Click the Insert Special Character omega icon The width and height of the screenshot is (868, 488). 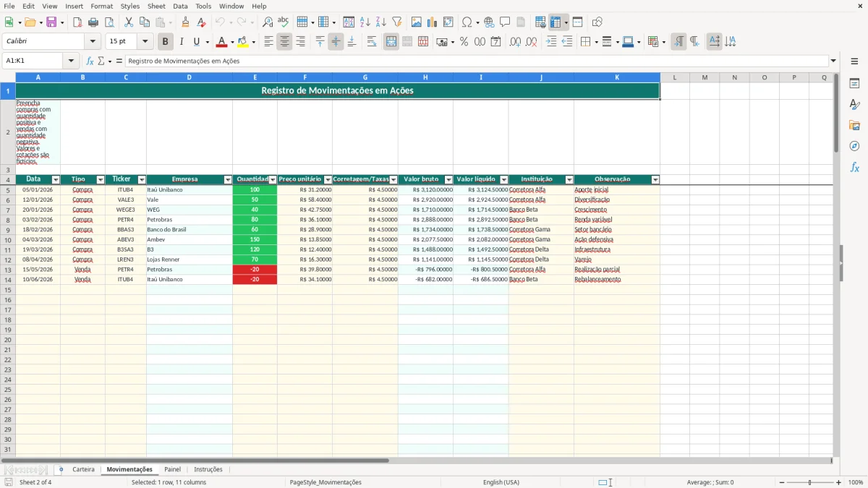click(467, 22)
